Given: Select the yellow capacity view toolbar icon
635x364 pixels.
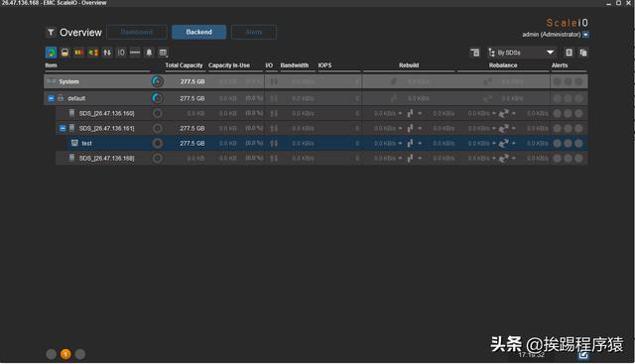Looking at the screenshot, I should coord(64,53).
